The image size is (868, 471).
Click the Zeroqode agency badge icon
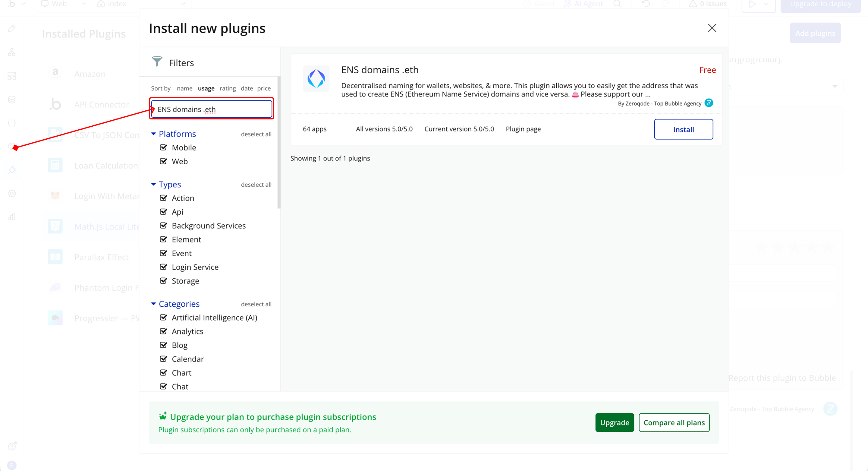pos(709,103)
